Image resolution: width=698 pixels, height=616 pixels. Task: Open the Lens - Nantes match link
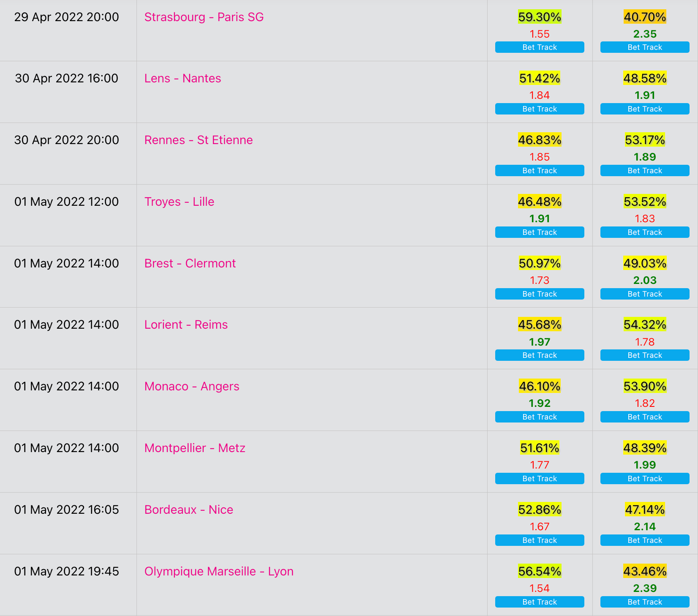[183, 78]
